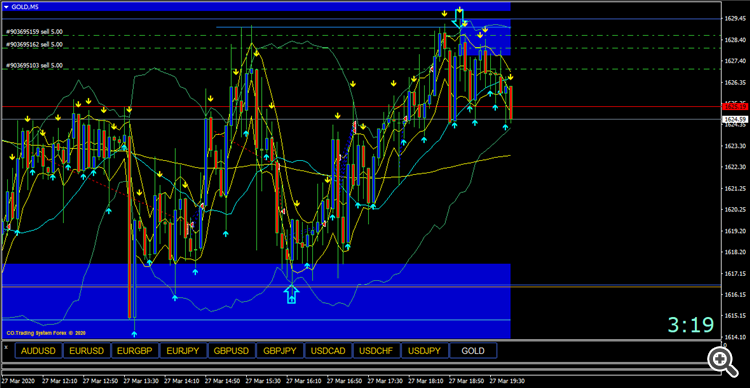Switch chart to AUDUSD
This screenshot has height=388, width=750.
pos(39,351)
